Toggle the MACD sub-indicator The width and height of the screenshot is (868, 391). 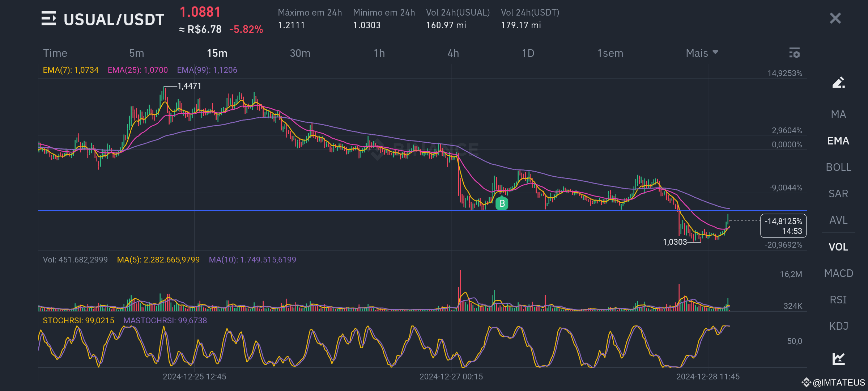pos(838,273)
